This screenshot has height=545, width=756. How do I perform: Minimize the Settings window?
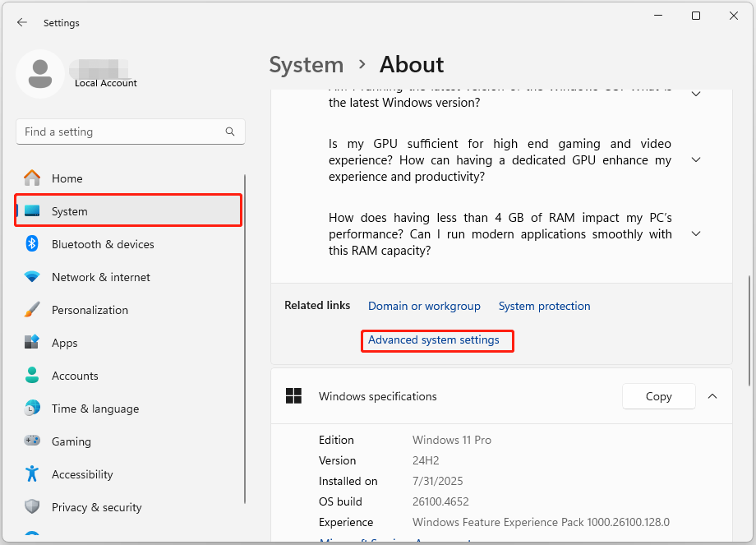tap(658, 16)
